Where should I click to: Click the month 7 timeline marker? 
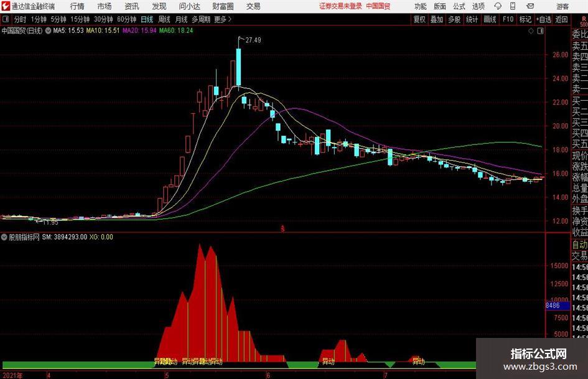[385, 375]
